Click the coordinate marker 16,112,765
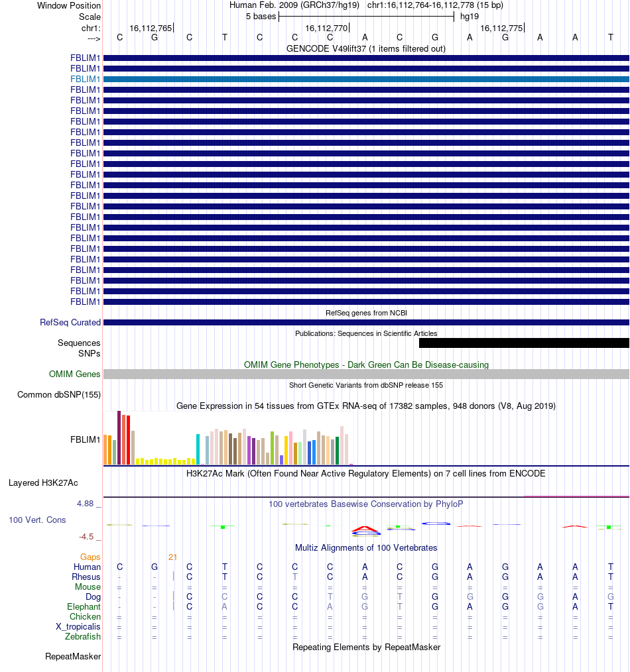 click(x=151, y=28)
